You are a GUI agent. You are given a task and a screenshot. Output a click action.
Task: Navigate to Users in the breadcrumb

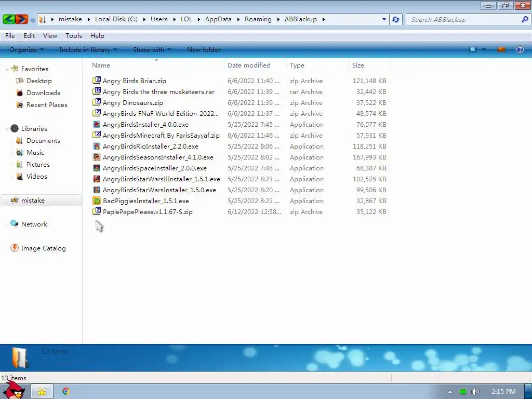tap(159, 19)
